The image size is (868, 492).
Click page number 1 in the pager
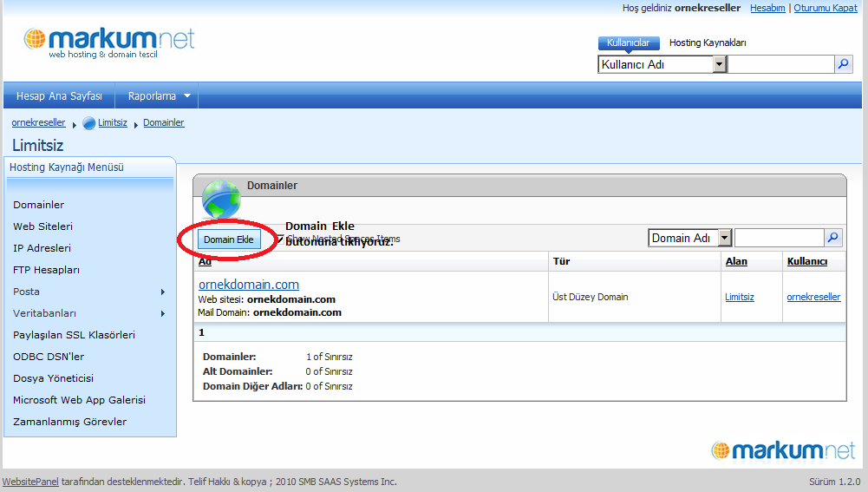pos(201,332)
